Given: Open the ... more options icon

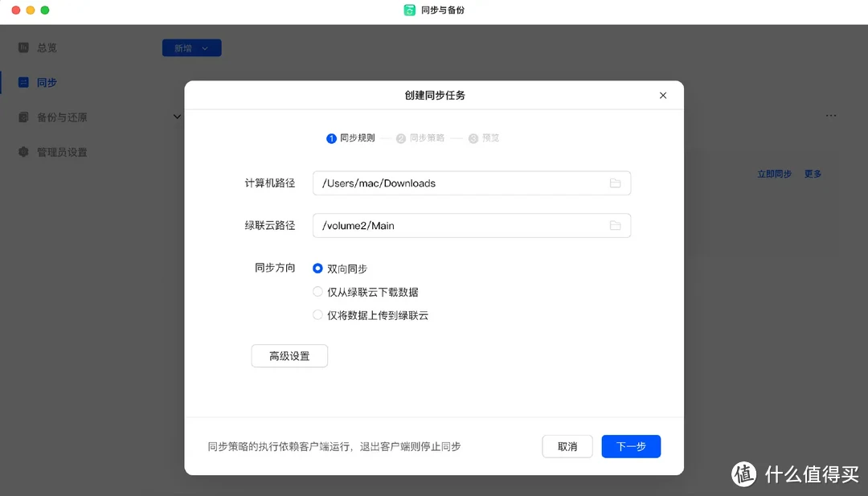Looking at the screenshot, I should [831, 115].
